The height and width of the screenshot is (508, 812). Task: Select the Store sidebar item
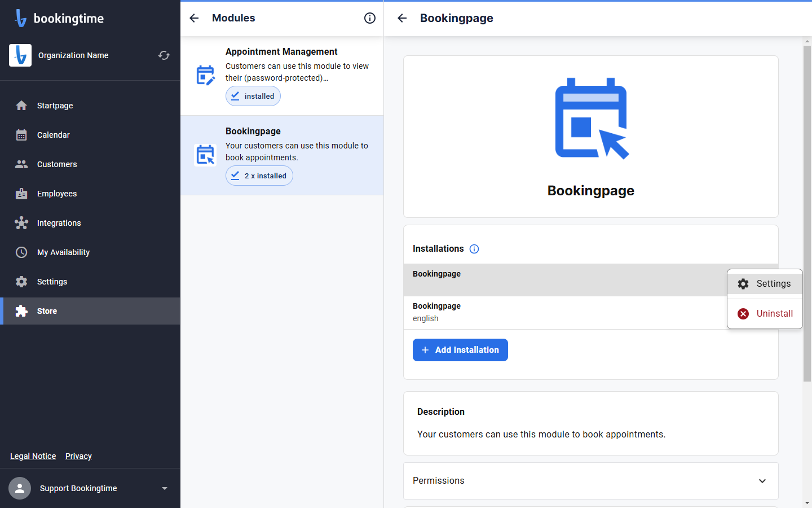click(90, 311)
